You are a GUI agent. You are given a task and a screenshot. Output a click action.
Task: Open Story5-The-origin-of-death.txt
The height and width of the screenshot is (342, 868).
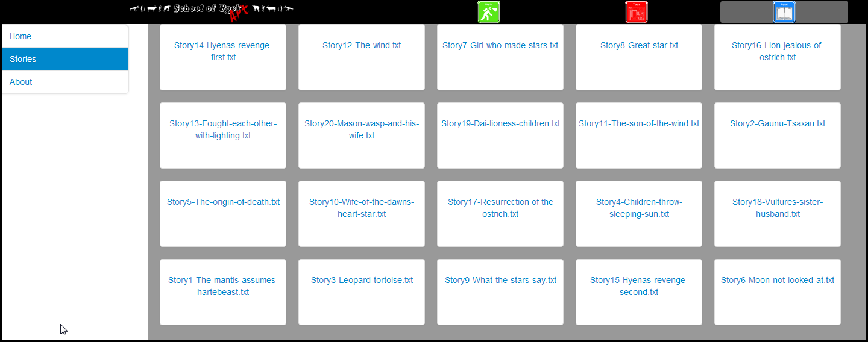pyautogui.click(x=223, y=202)
